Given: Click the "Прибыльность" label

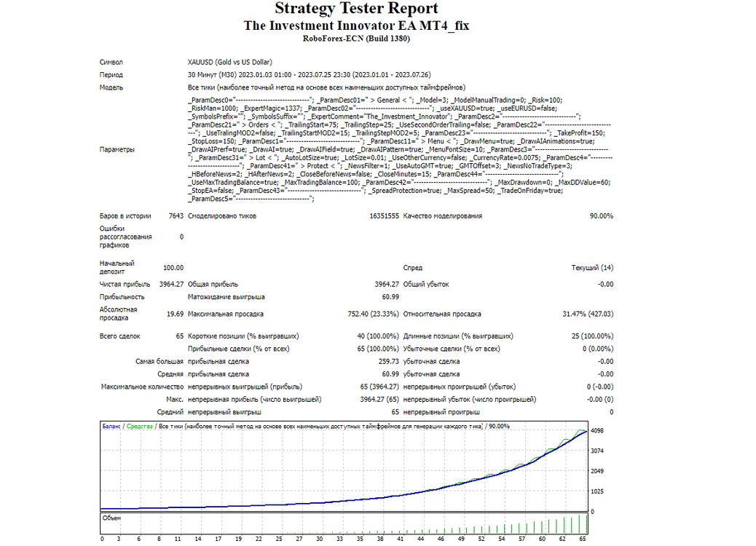Looking at the screenshot, I should click(122, 297).
